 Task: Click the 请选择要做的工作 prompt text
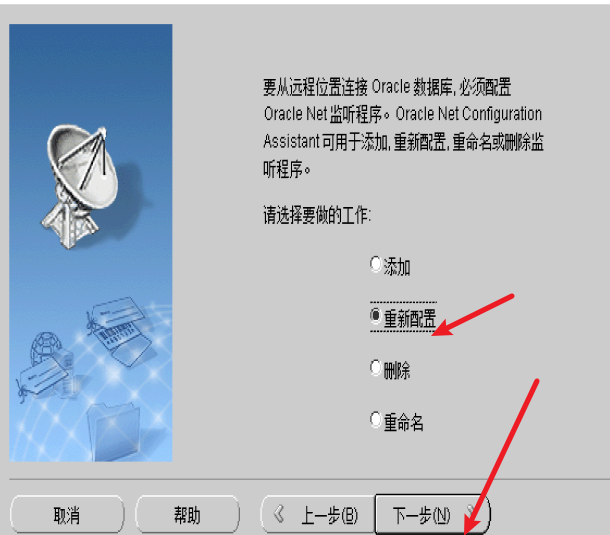tap(317, 215)
